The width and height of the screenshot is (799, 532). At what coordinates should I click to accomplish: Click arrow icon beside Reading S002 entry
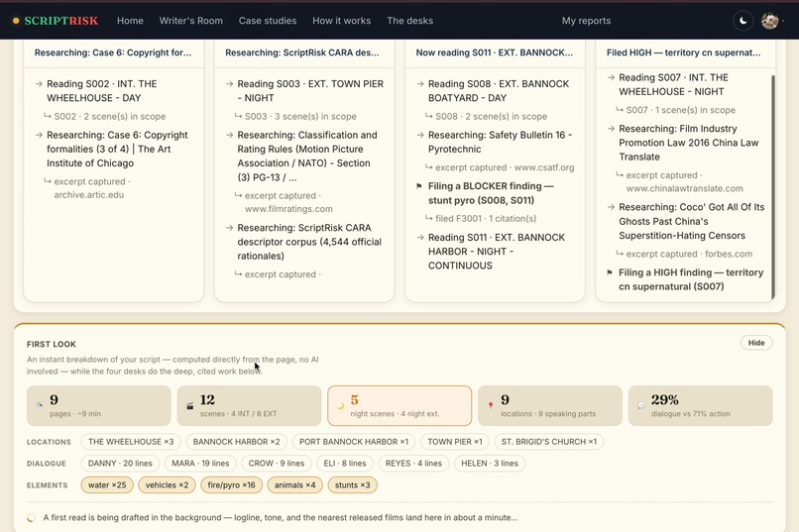pyautogui.click(x=39, y=84)
